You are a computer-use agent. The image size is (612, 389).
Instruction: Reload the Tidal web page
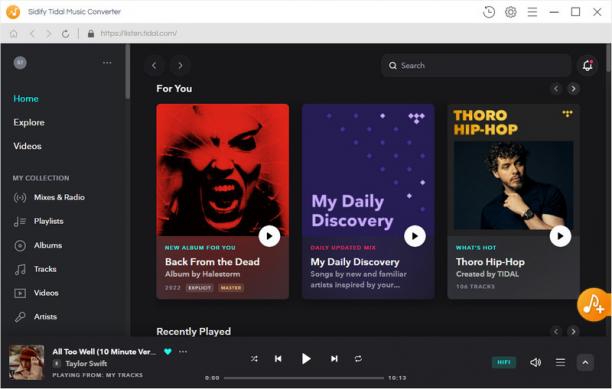point(66,34)
